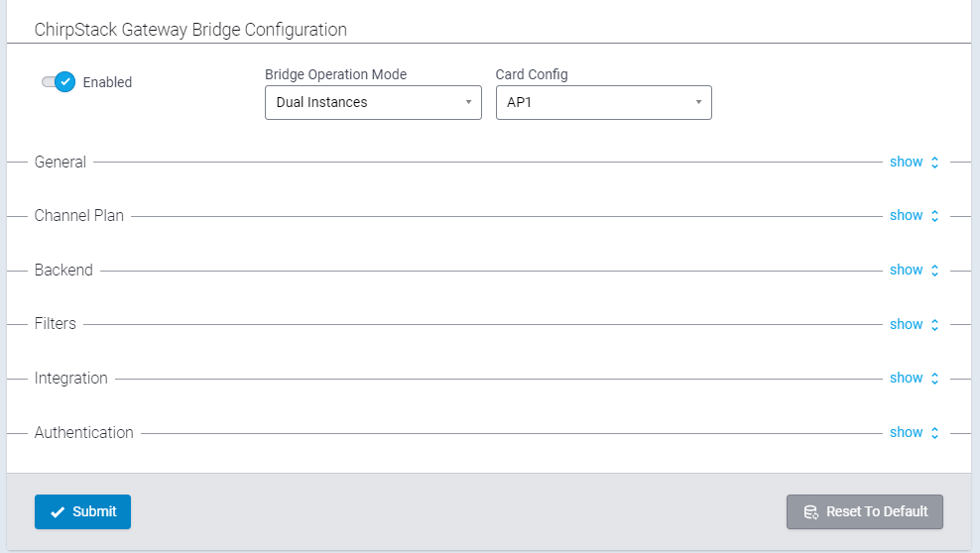Click the Submit button
980x553 pixels.
[x=82, y=511]
